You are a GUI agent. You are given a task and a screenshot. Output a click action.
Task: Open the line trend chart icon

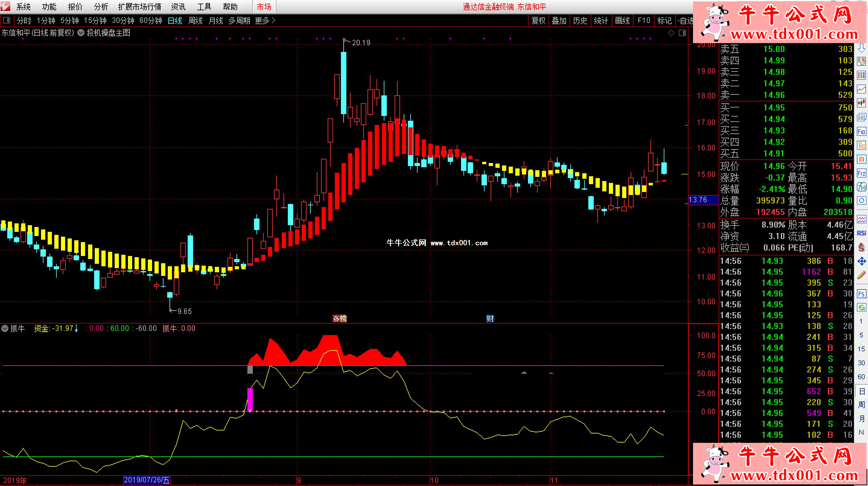[861, 89]
